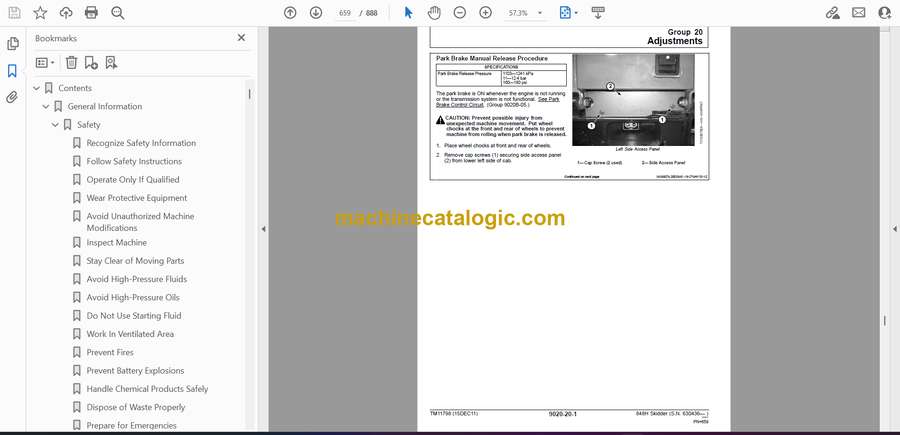Image resolution: width=900 pixels, height=435 pixels.
Task: Click the fit page display icon
Action: click(565, 13)
